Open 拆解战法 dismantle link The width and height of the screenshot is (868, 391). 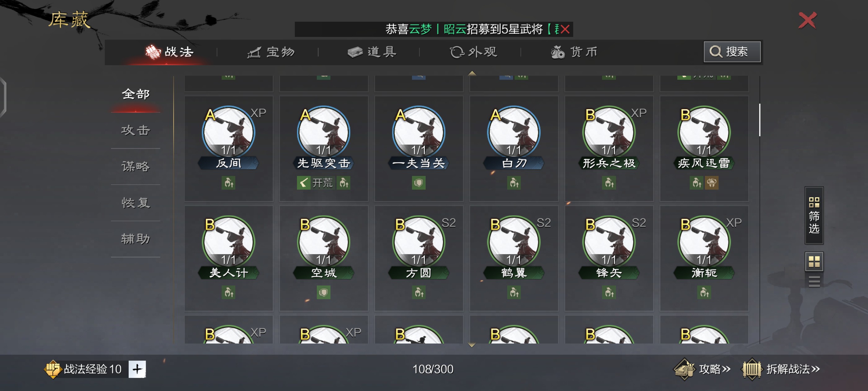point(781,369)
